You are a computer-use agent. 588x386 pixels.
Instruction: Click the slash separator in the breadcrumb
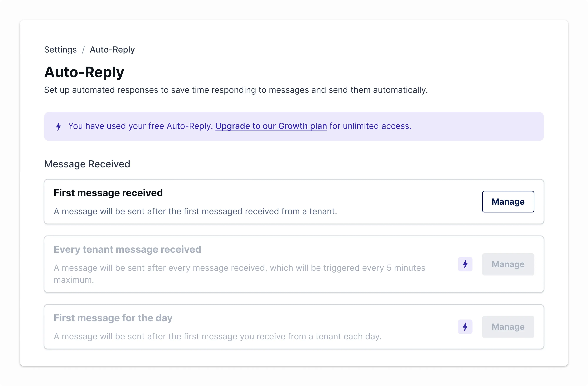[83, 50]
